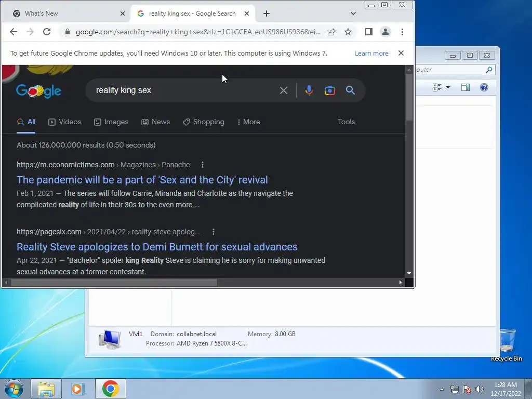Click the vertical scrollbar up arrow
This screenshot has height=399, width=532.
(x=409, y=70)
